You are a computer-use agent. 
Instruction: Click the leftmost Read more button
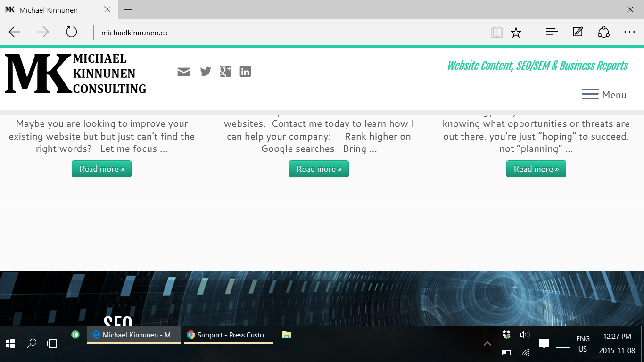[101, 169]
